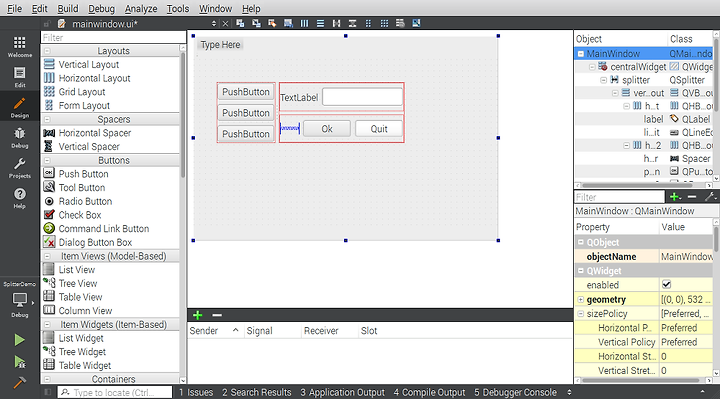Switch to Edit mode in sidebar
Image resolution: width=720 pixels, height=399 pixels.
[19, 77]
